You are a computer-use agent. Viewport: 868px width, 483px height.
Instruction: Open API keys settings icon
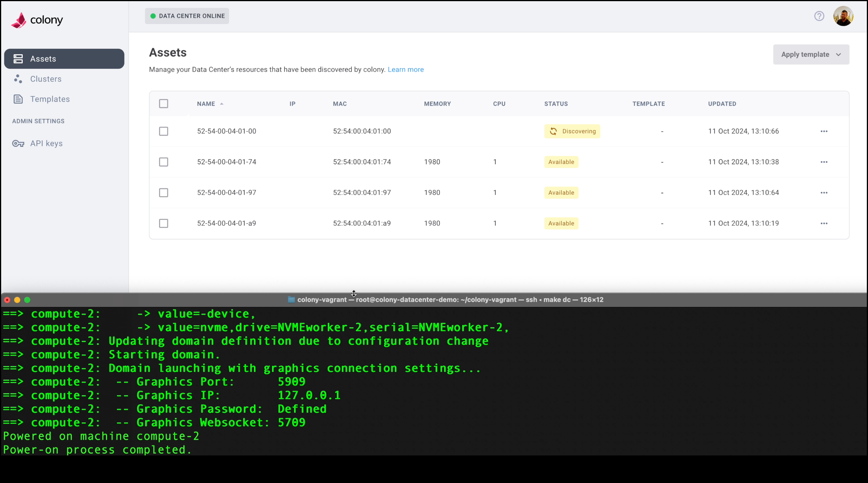[18, 143]
